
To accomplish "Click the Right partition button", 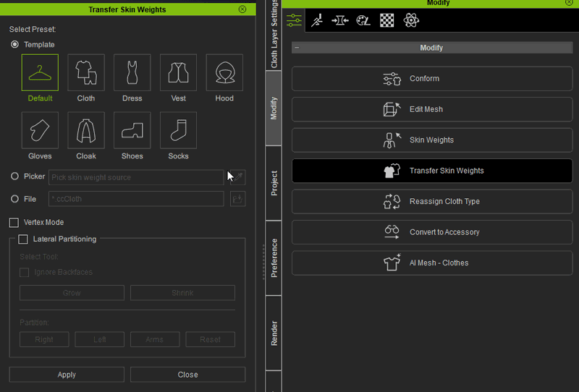I will (x=44, y=339).
